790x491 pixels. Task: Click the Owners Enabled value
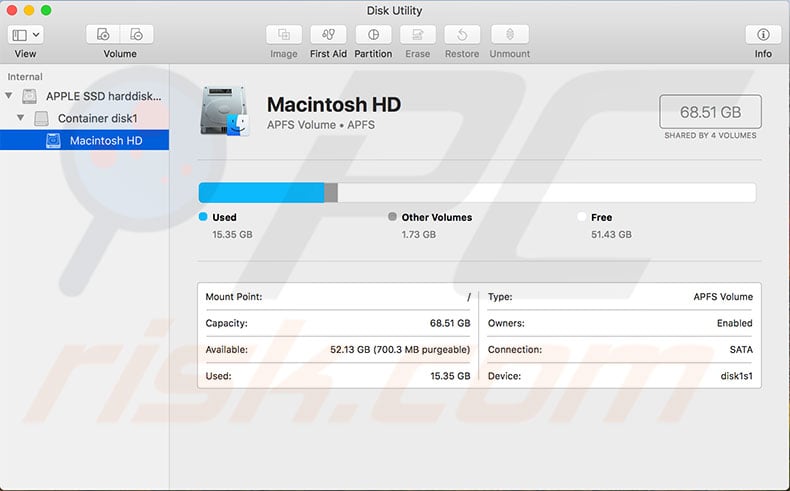[x=735, y=323]
